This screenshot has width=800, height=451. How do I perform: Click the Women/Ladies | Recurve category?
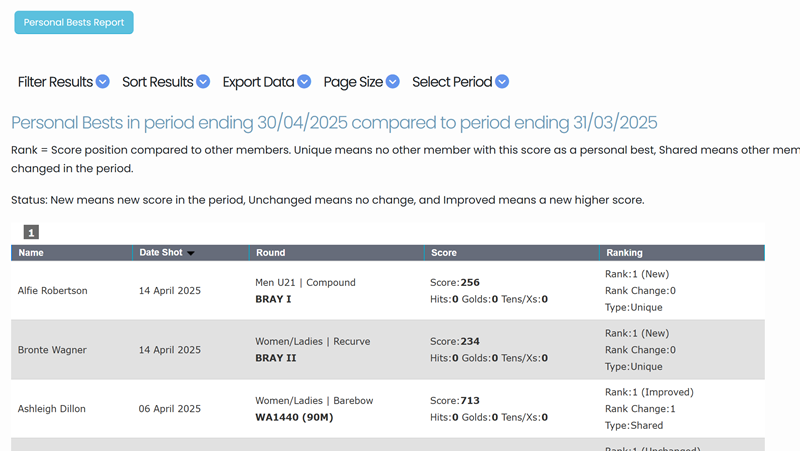click(313, 341)
